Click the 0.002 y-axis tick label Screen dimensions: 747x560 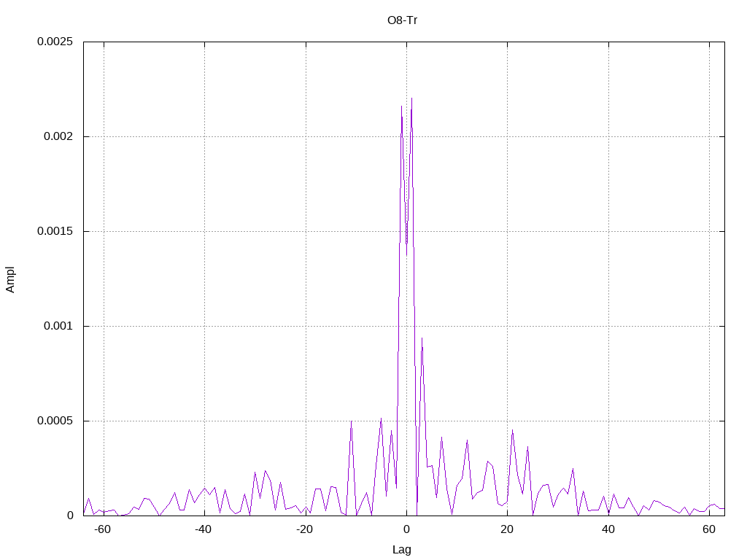[58, 136]
